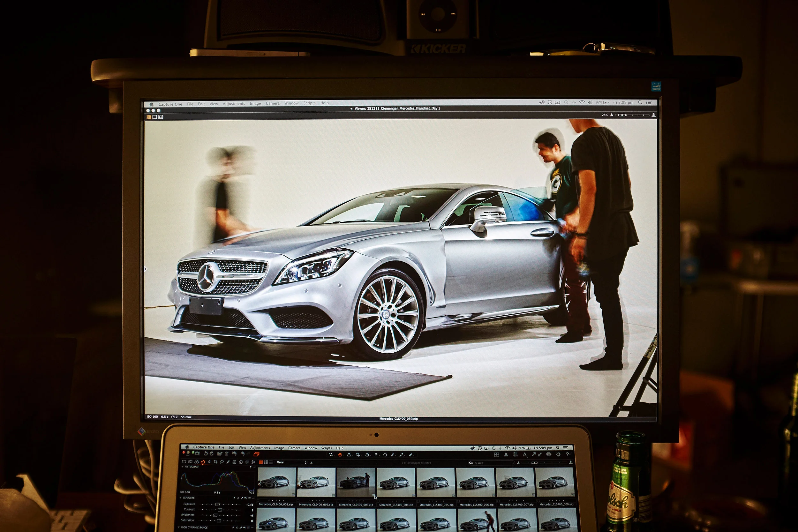The height and width of the screenshot is (532, 798).
Task: Select thumbnail Mercedes_CLS400_007.eip
Action: click(x=515, y=483)
